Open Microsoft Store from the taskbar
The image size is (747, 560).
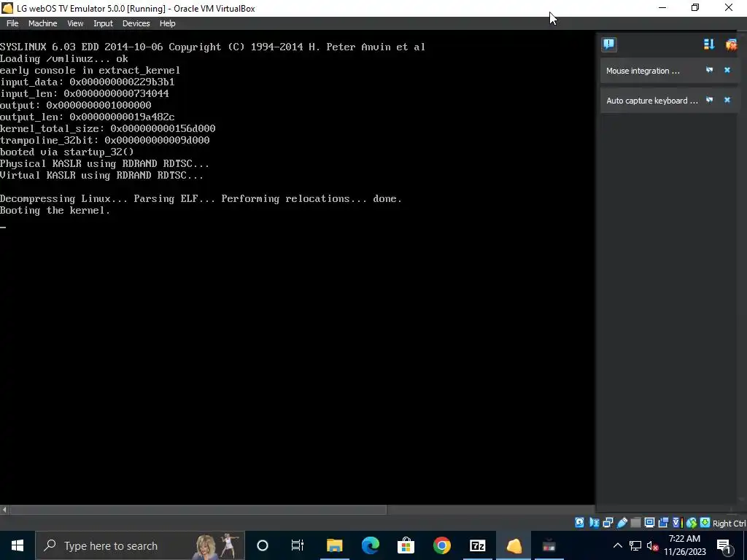click(406, 545)
